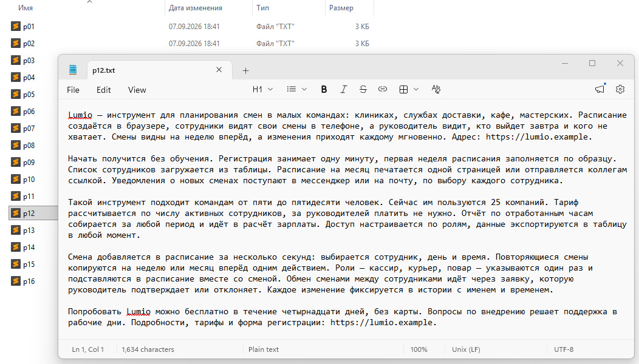Click the Файл "TXT" type of p02

(275, 44)
